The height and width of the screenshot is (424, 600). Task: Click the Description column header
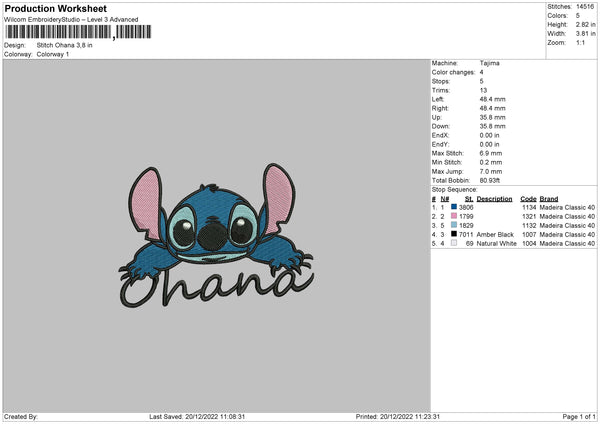[494, 199]
